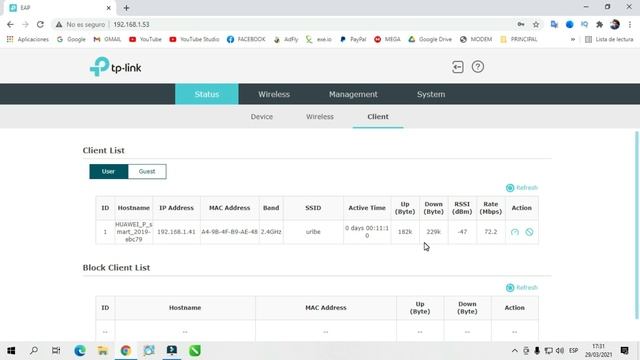This screenshot has height=360, width=640.
Task: Click the volume icon in system tray
Action: coord(560,351)
